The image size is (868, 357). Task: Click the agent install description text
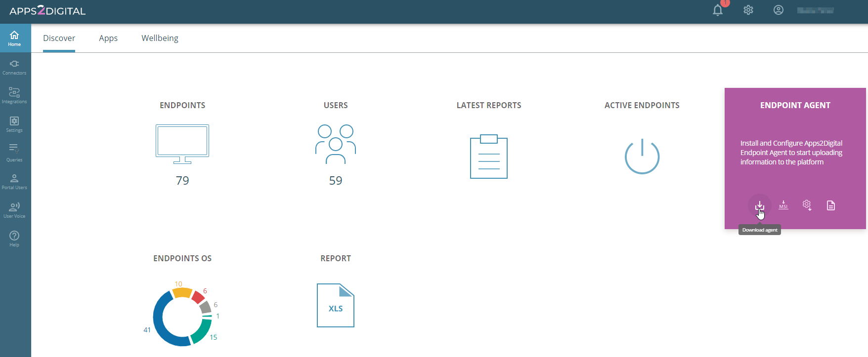[791, 153]
